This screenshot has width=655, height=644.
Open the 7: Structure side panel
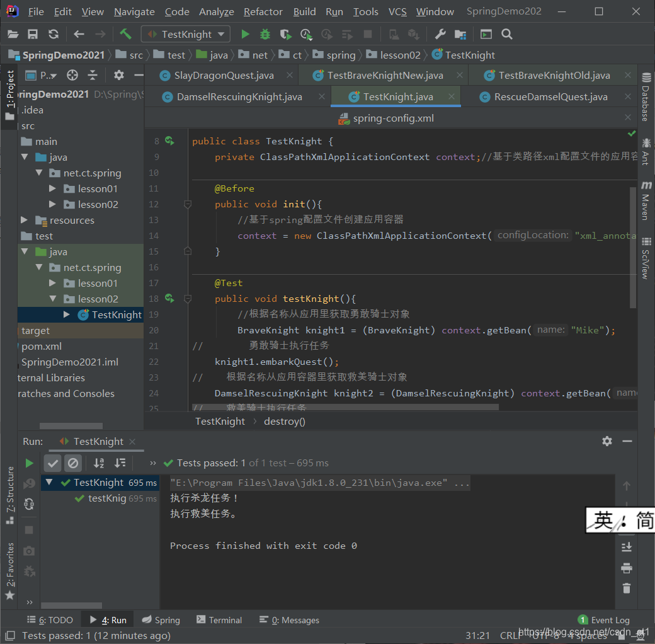10,495
